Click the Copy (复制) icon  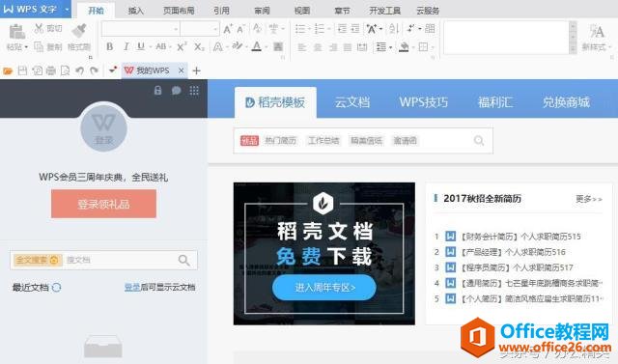click(x=39, y=47)
